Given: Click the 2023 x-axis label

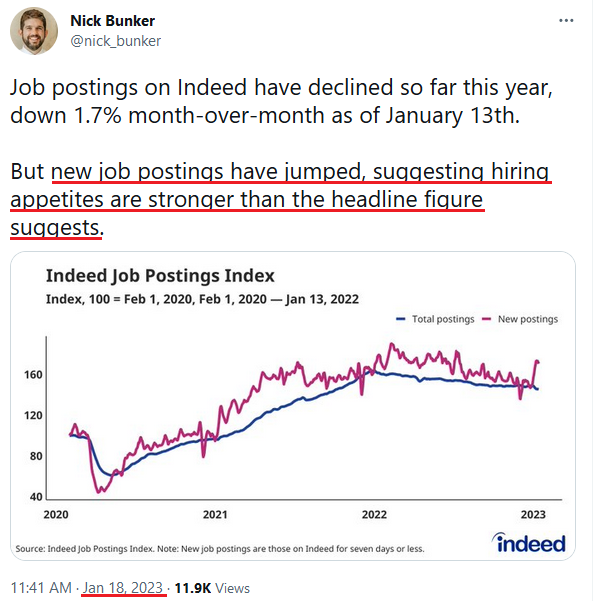Looking at the screenshot, I should [x=533, y=514].
